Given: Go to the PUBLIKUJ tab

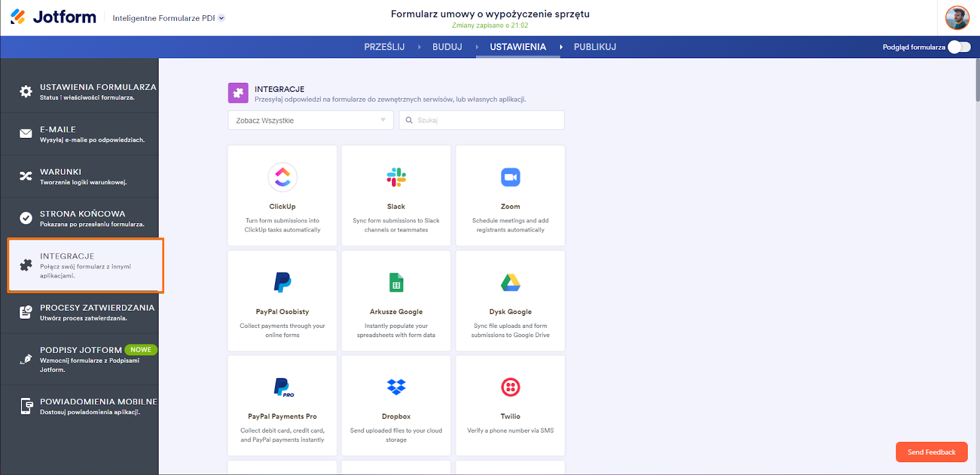Looking at the screenshot, I should [595, 47].
